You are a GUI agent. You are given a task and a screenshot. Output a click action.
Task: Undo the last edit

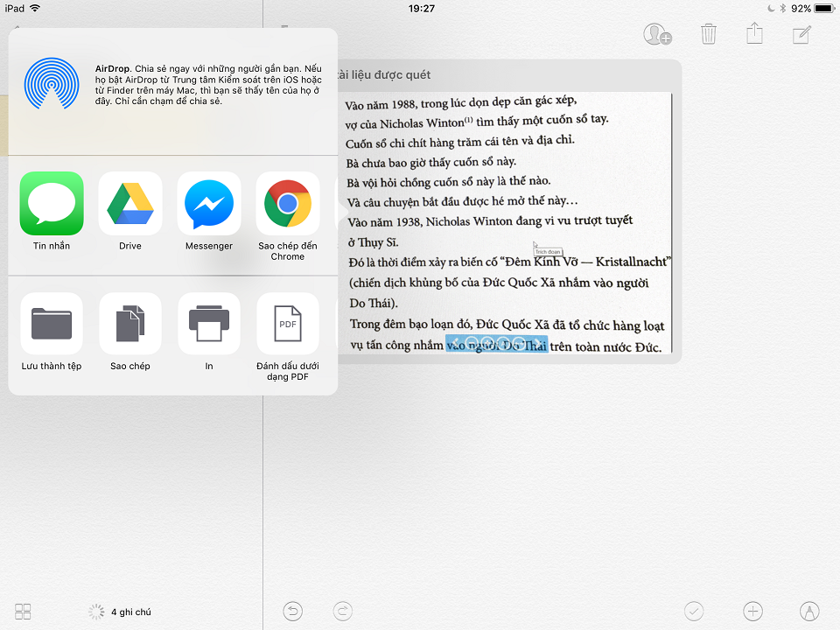(x=292, y=612)
